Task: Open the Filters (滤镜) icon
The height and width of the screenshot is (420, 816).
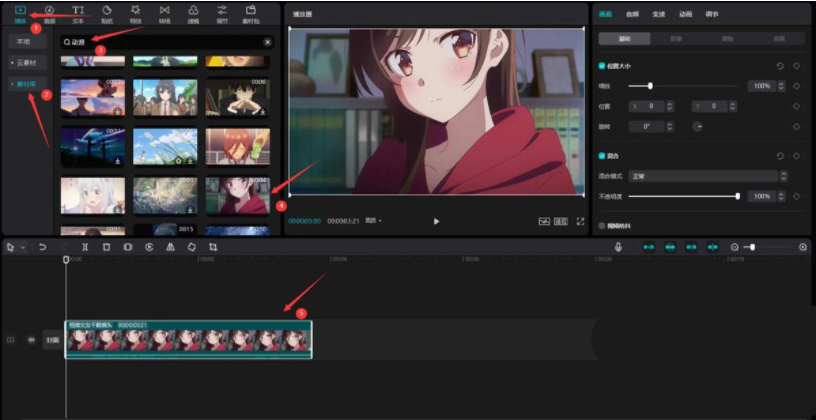Action: pos(193,10)
